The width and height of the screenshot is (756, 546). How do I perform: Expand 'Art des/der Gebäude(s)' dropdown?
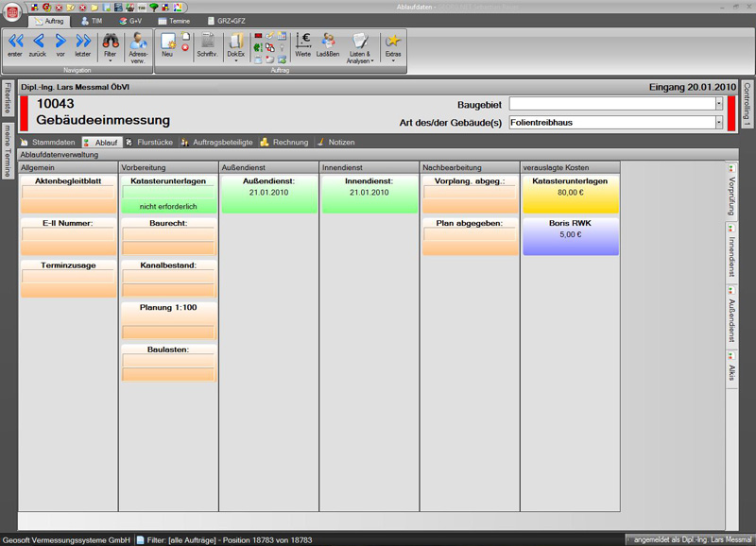pos(718,122)
